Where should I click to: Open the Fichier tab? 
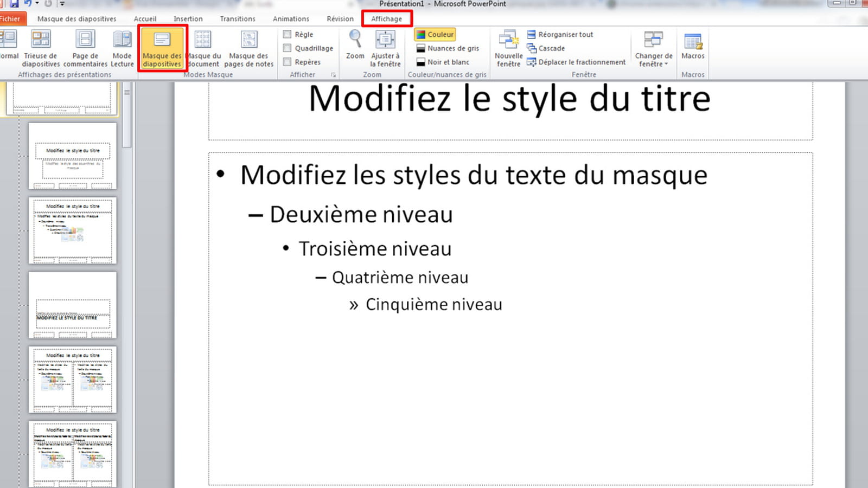[10, 18]
